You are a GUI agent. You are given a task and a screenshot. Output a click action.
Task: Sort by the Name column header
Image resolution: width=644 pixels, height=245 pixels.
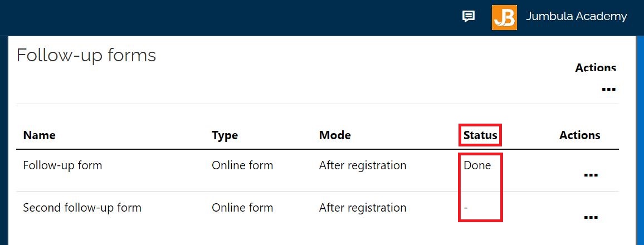click(40, 135)
